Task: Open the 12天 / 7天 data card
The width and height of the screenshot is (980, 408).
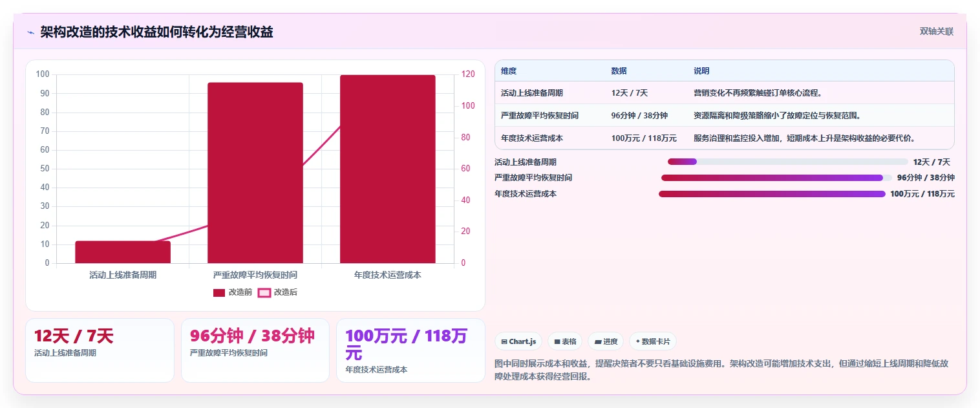Action: point(100,350)
